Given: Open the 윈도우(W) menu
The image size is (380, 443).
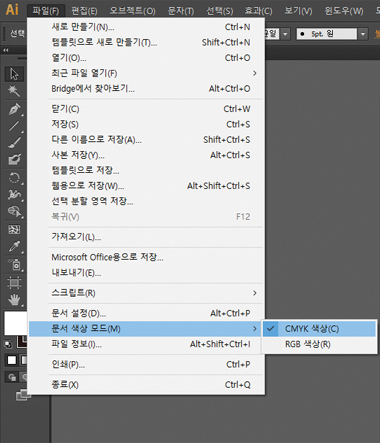Looking at the screenshot, I should (344, 11).
